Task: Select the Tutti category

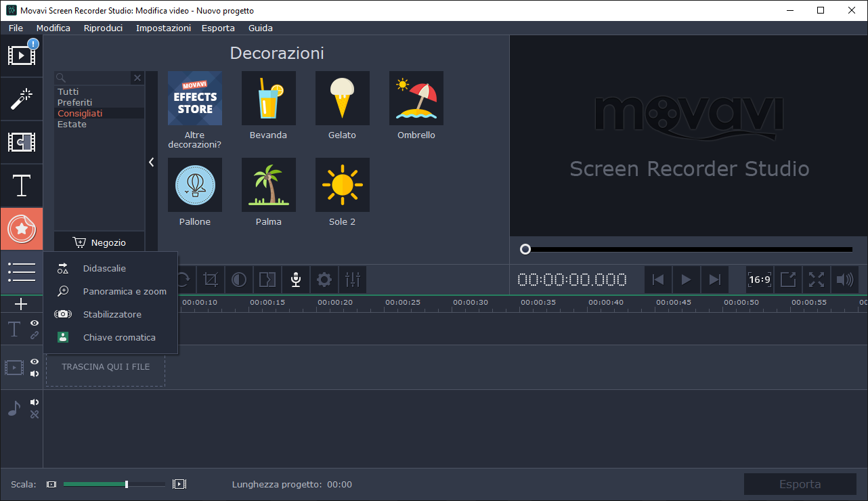Action: (x=100, y=91)
